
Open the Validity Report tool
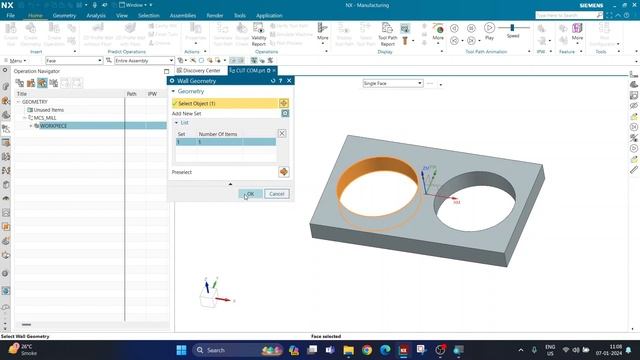pos(258,34)
